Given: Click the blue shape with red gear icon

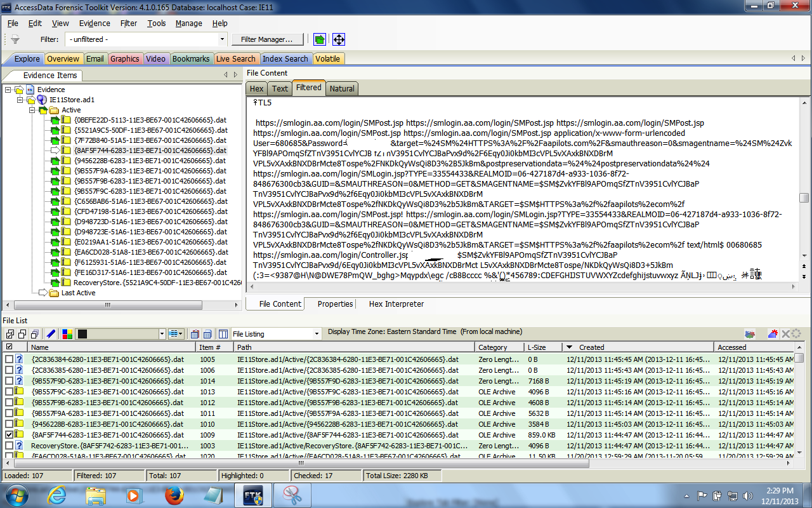Looking at the screenshot, I should tap(773, 334).
